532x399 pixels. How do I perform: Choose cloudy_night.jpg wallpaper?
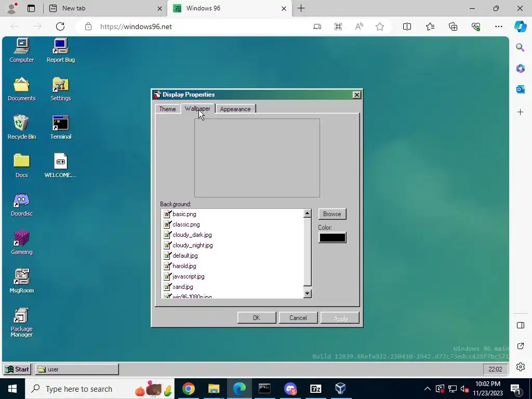[x=233, y=245]
